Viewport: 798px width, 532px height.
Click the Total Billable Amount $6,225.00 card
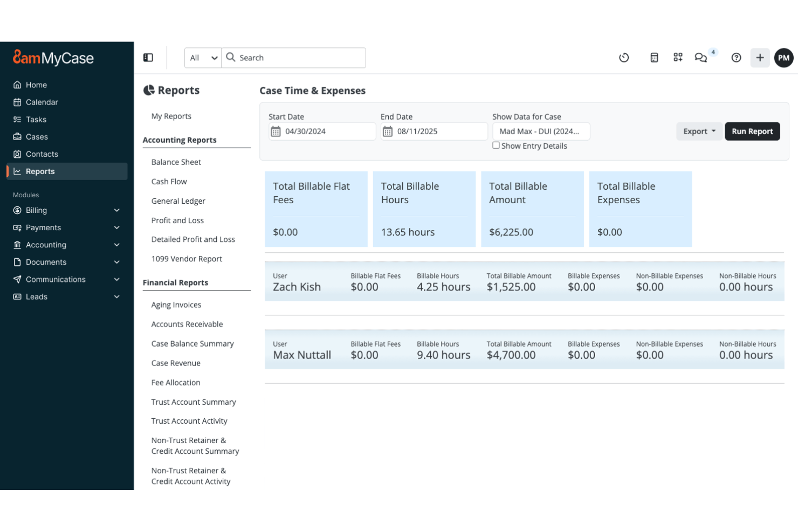pos(532,209)
